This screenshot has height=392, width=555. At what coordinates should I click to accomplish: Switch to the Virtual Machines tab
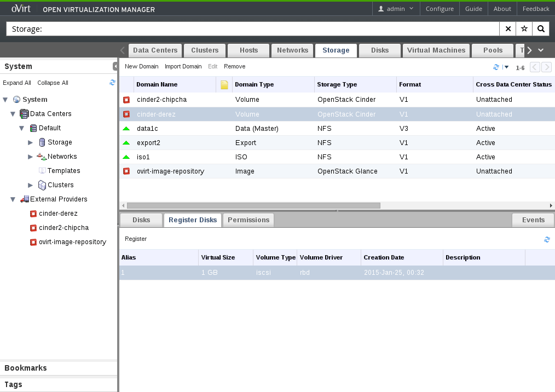(436, 50)
